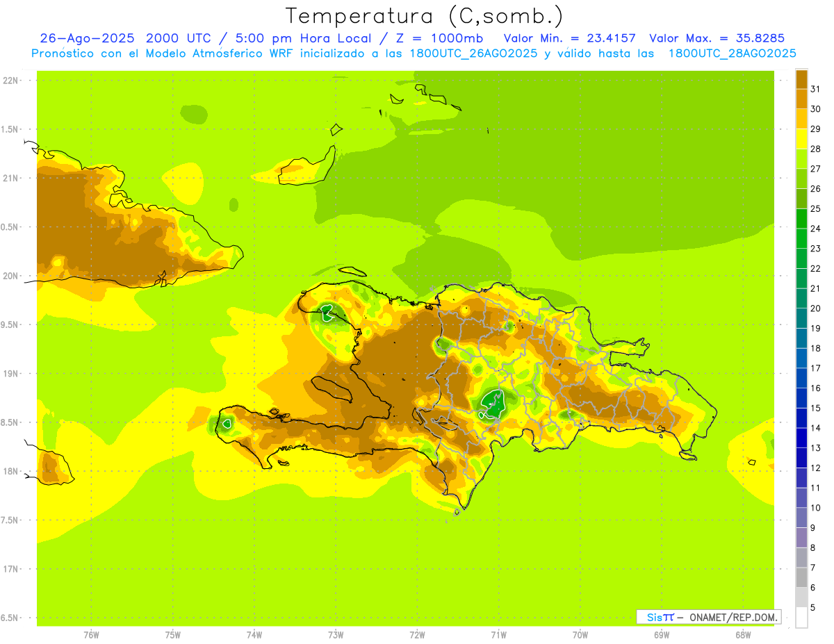Click the '22N' latitude label

10,81
